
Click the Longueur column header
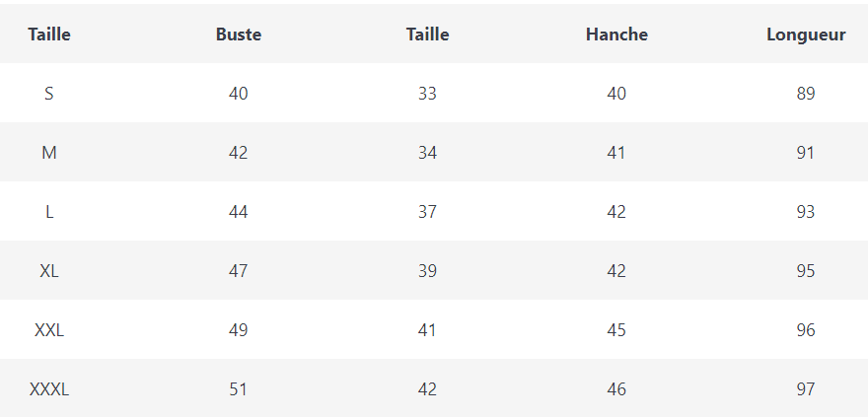(806, 35)
